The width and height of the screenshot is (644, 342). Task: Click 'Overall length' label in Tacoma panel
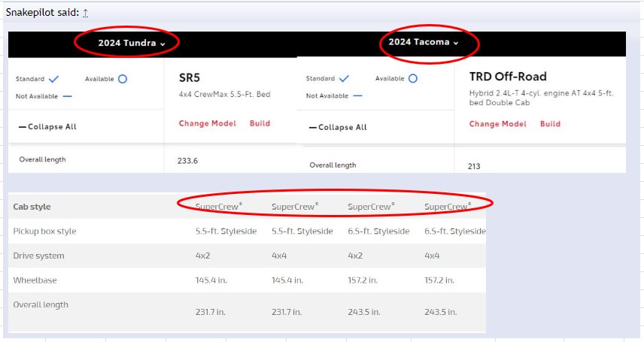(333, 165)
